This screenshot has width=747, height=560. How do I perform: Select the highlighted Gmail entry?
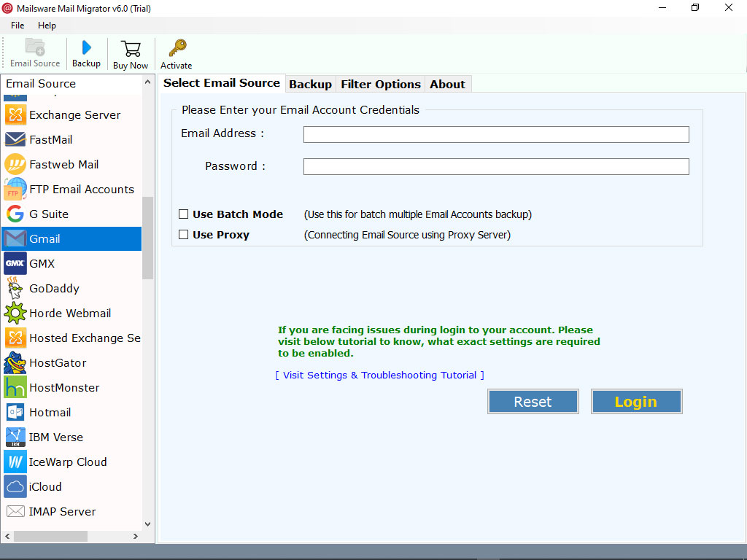(x=71, y=238)
